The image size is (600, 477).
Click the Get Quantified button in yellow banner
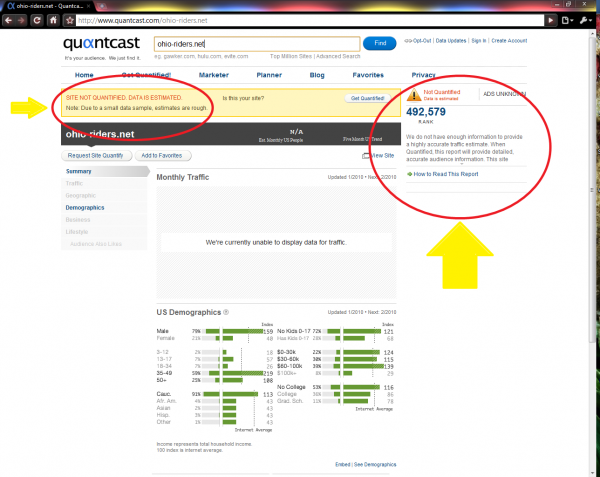coord(366,98)
